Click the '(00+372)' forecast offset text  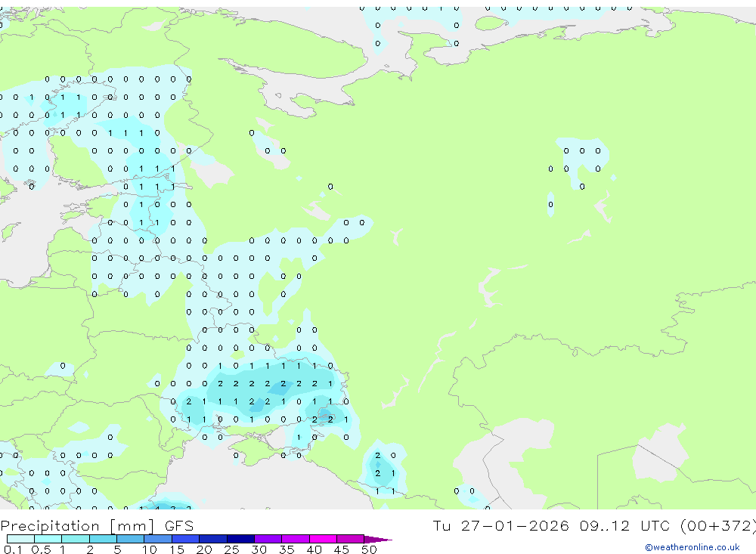pos(718,526)
